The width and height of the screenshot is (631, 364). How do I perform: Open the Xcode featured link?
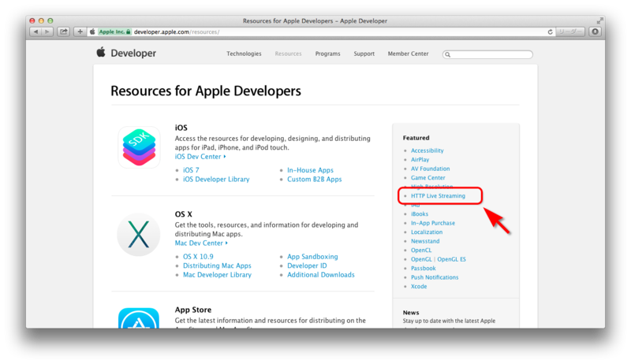click(x=419, y=287)
